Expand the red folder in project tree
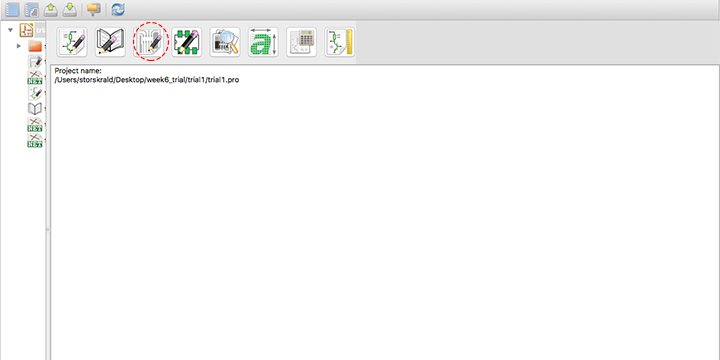This screenshot has width=720, height=360. click(19, 46)
